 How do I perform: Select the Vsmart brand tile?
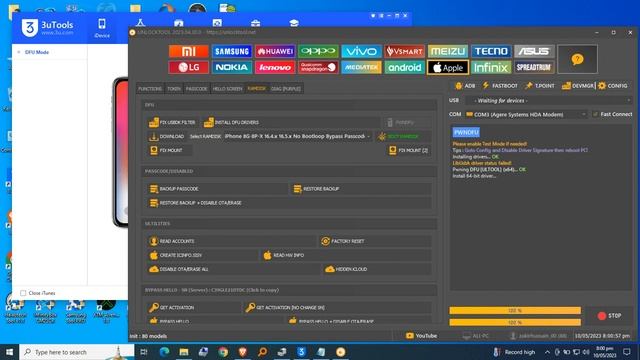pos(404,51)
